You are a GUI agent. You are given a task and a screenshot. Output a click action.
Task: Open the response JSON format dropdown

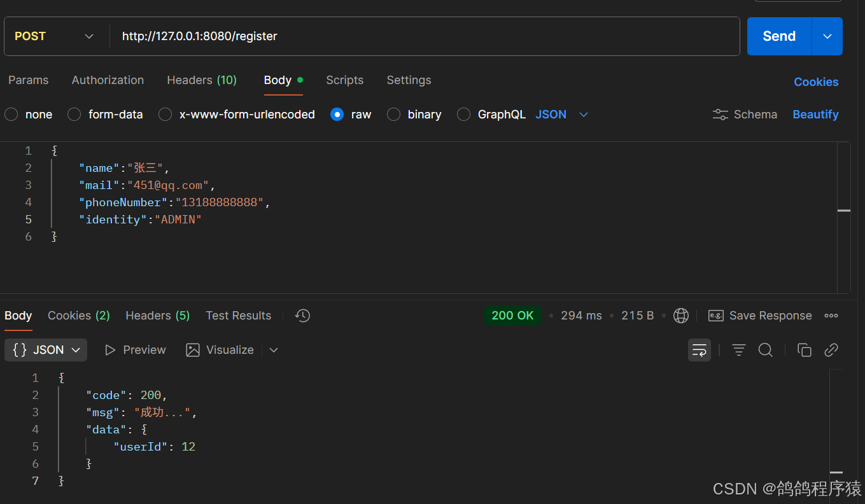[46, 350]
